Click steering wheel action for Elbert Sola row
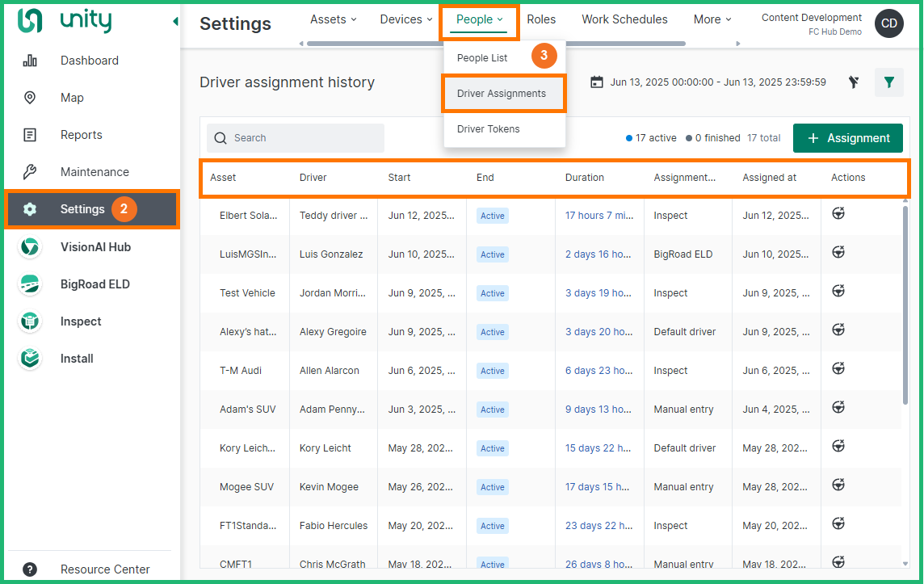 [838, 214]
